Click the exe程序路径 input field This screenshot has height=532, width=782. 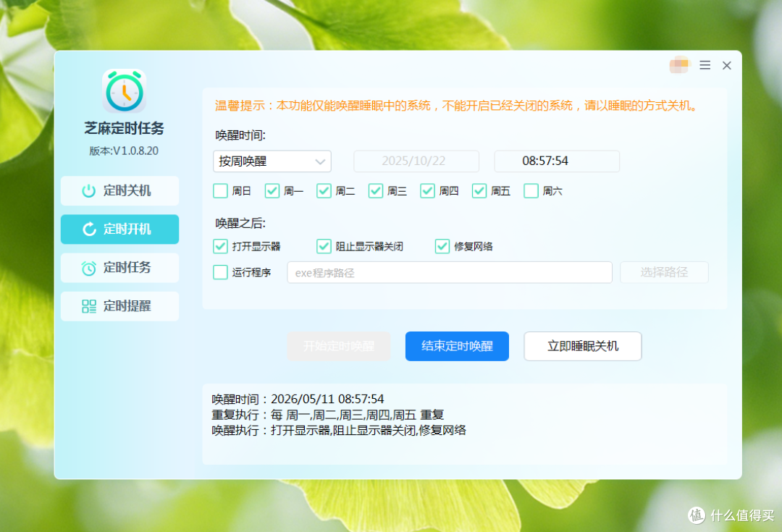click(x=450, y=273)
